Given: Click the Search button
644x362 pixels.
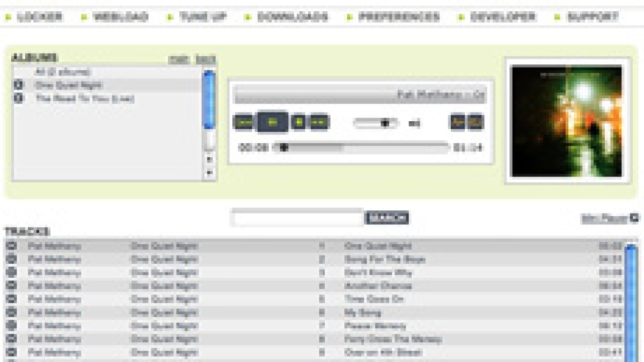Looking at the screenshot, I should [386, 218].
